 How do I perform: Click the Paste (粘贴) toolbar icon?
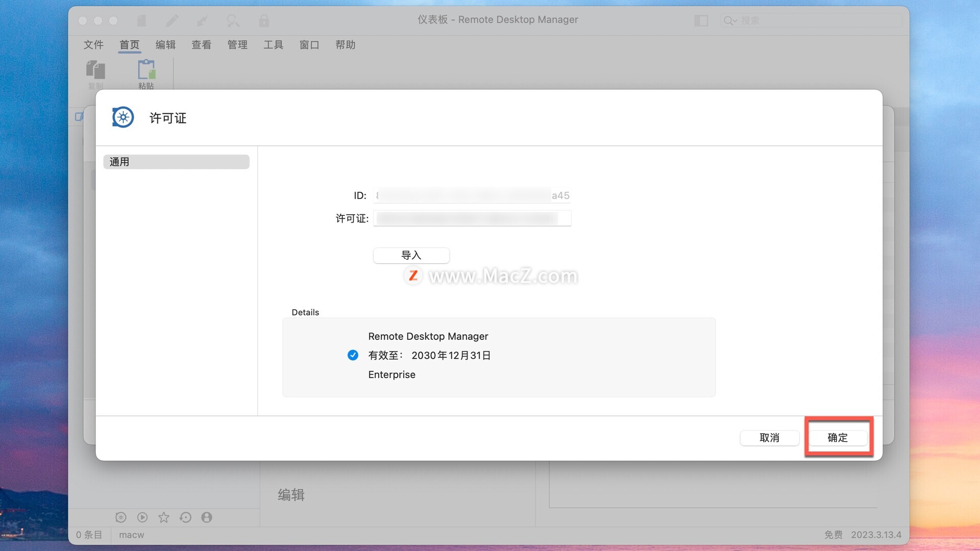click(x=146, y=70)
